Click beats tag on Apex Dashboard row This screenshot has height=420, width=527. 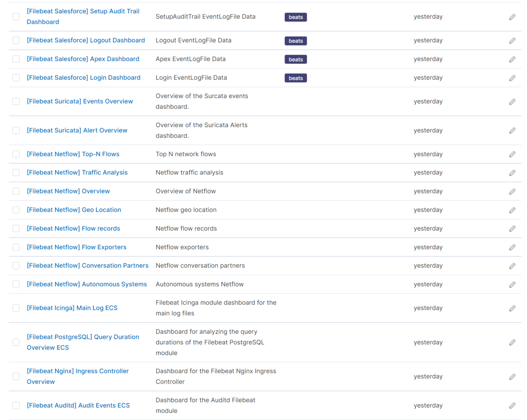click(296, 59)
